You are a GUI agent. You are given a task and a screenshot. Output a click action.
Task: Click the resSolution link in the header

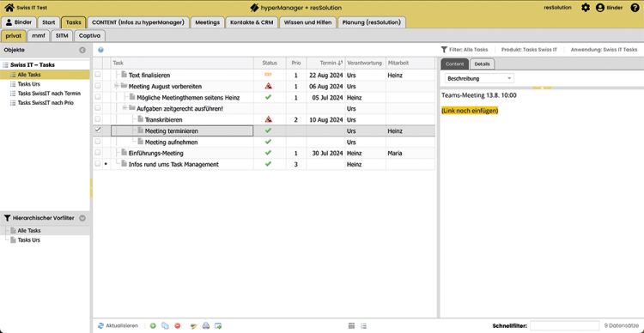(x=557, y=8)
